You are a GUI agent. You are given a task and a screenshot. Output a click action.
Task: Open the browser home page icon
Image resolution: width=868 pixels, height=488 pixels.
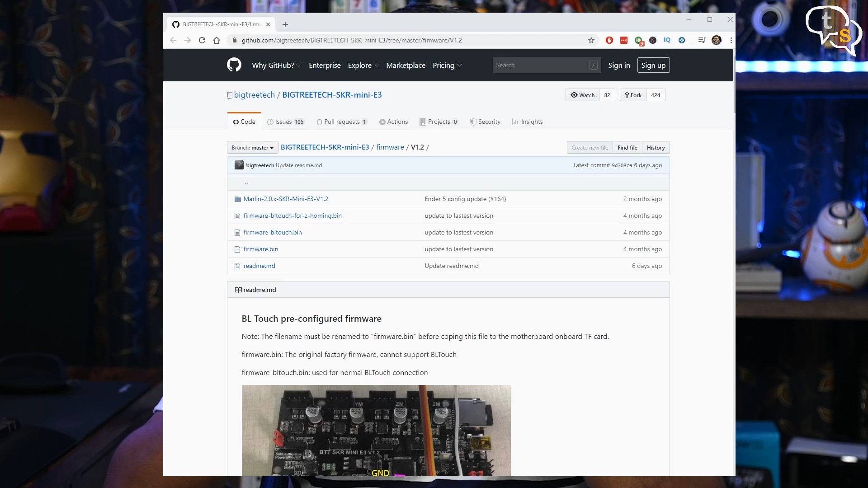[217, 40]
